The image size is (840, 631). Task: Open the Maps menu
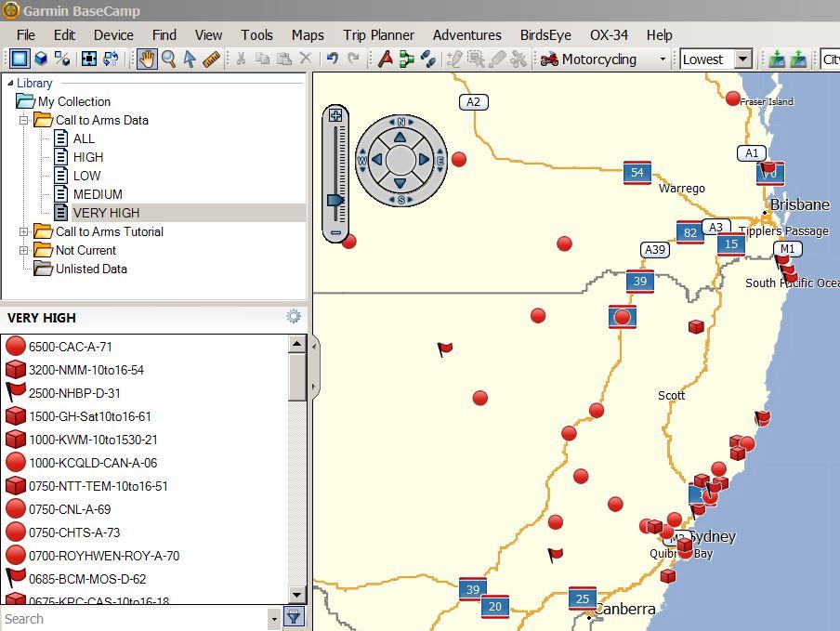(x=308, y=34)
